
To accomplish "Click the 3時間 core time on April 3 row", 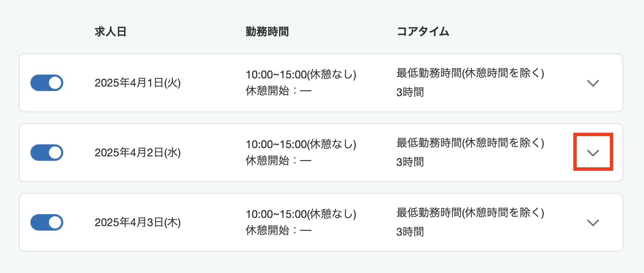I will click(x=410, y=232).
